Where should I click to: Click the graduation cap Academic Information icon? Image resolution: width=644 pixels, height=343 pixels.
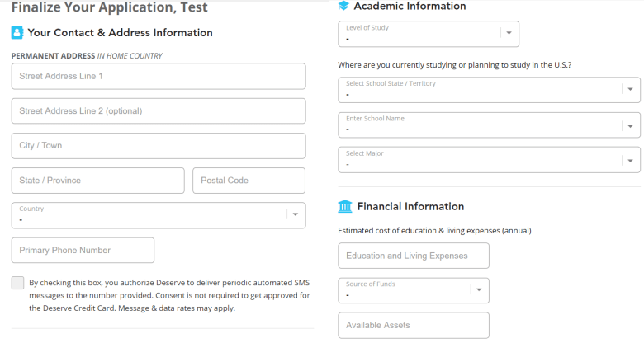(343, 6)
